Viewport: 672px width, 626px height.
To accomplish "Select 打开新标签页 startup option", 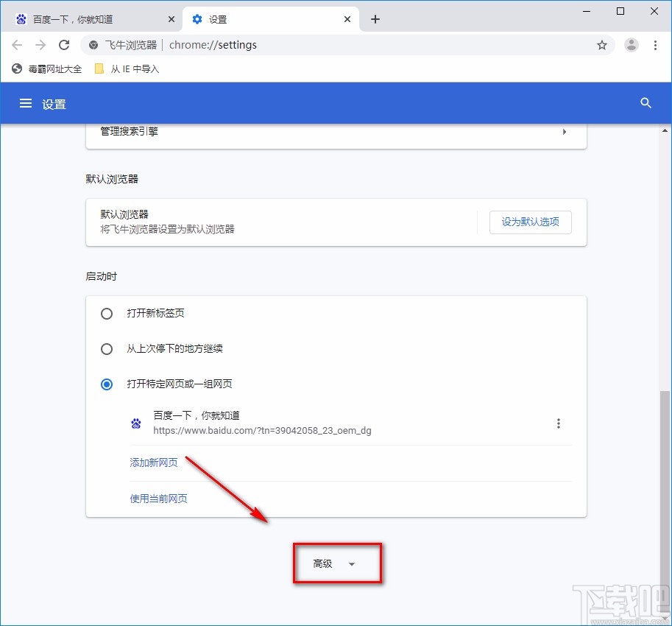I will pyautogui.click(x=106, y=313).
